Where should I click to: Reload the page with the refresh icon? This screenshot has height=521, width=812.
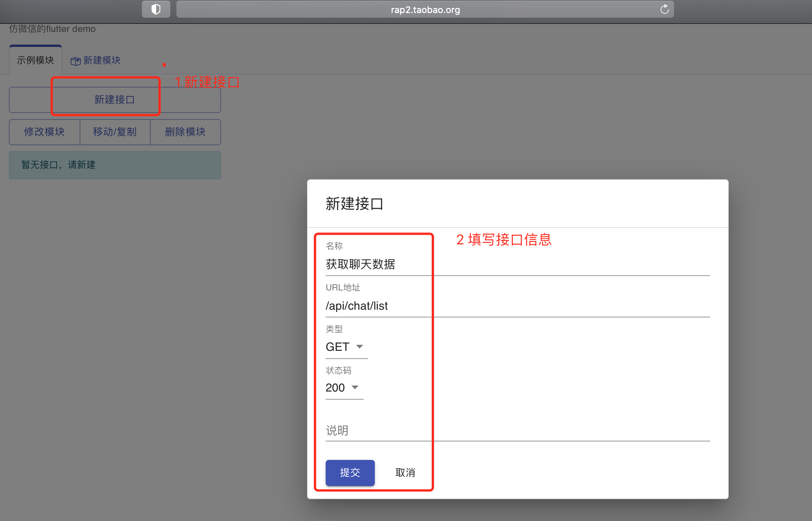pos(664,9)
